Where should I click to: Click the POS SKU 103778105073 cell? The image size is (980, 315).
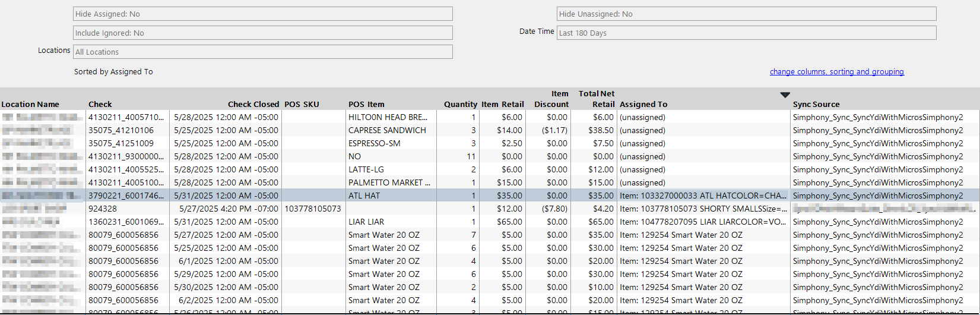pyautogui.click(x=313, y=209)
